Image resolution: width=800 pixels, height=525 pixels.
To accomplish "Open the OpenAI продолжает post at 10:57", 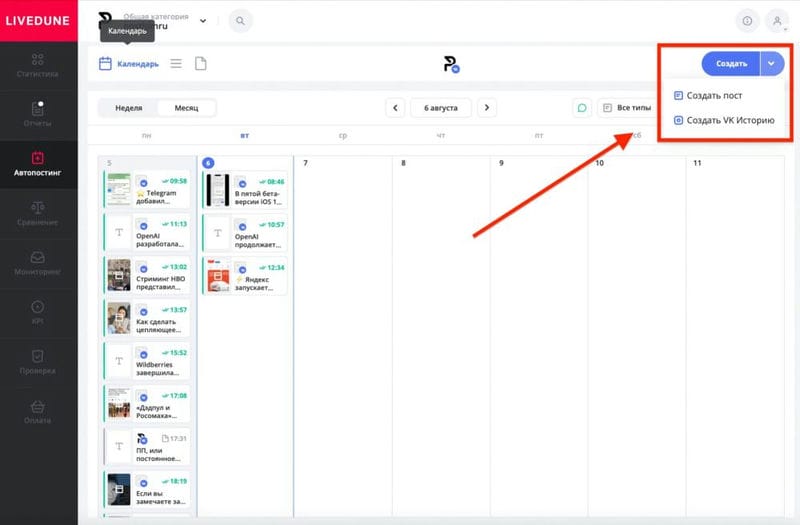I will click(x=245, y=233).
